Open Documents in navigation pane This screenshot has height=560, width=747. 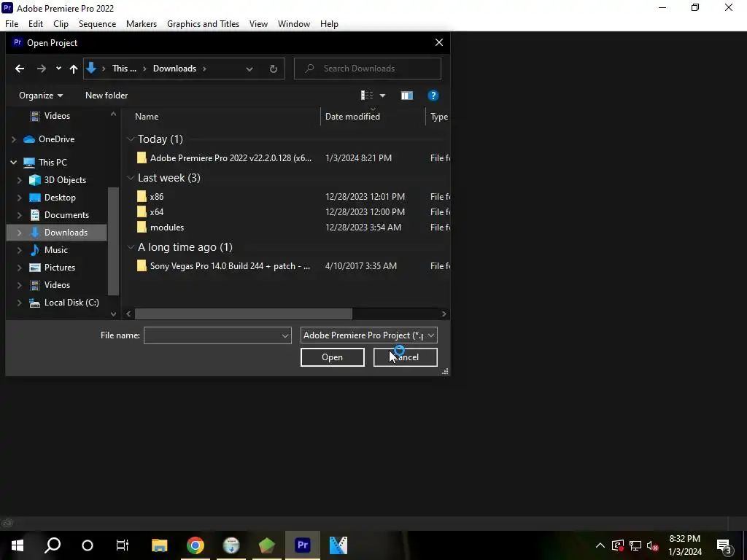(66, 215)
